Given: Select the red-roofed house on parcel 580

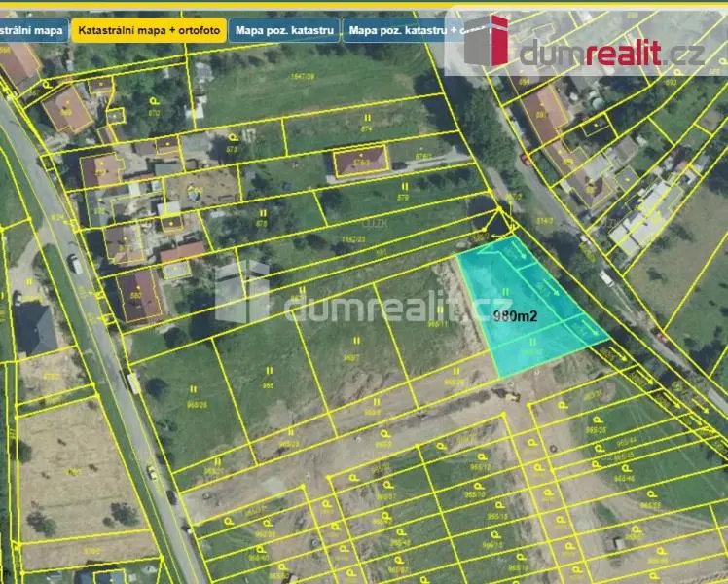Looking at the screenshot, I should (x=139, y=296).
